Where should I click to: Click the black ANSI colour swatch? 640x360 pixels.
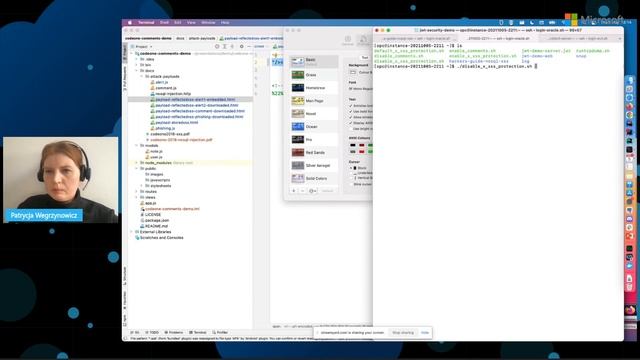353,145
